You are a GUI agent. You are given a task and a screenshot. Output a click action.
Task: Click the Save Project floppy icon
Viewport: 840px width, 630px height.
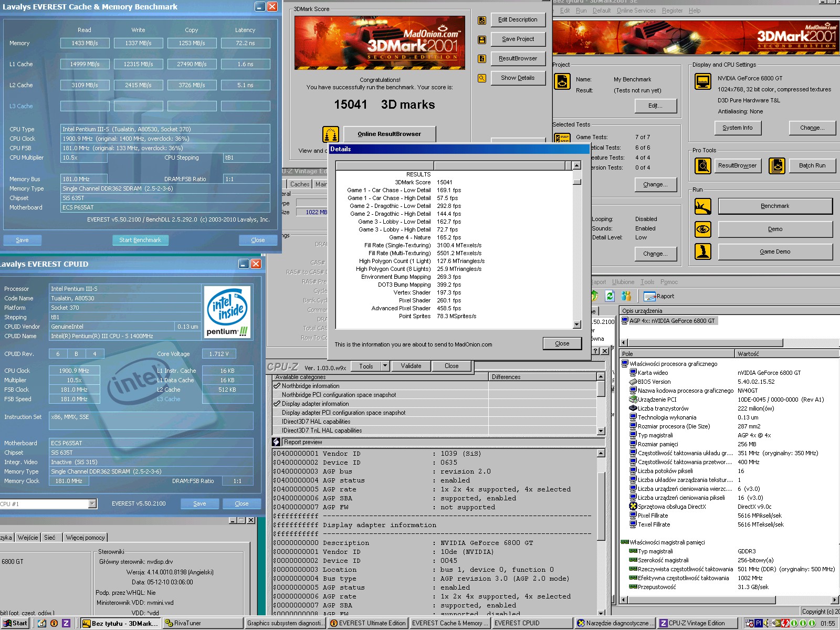tap(481, 40)
